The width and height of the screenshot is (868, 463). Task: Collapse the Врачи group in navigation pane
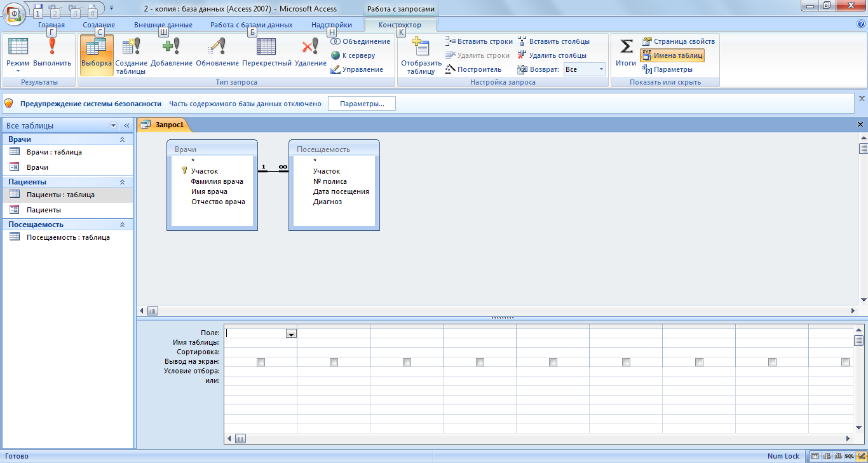coord(122,139)
